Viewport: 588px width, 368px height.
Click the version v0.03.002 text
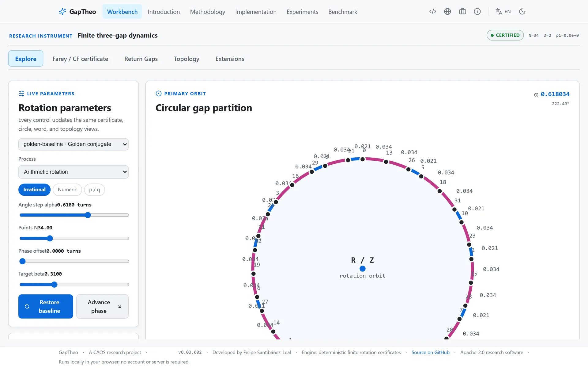(x=190, y=352)
